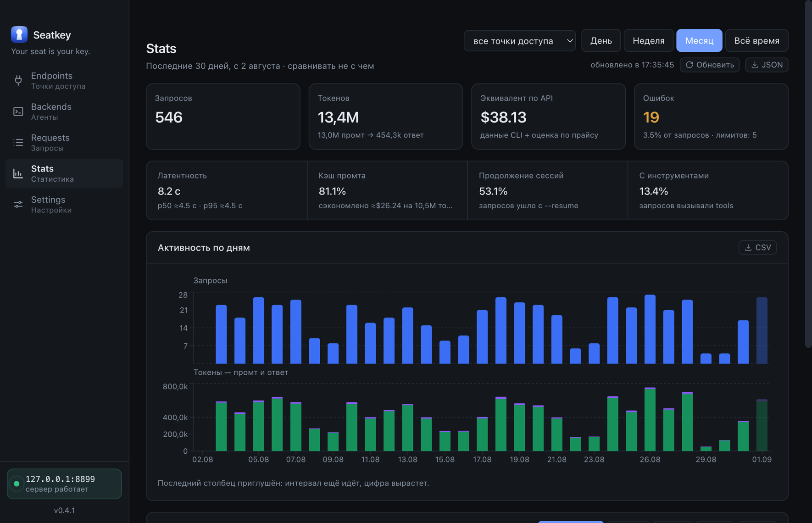The width and height of the screenshot is (812, 523).
Task: Open Requests Запросы page
Action: (64, 143)
